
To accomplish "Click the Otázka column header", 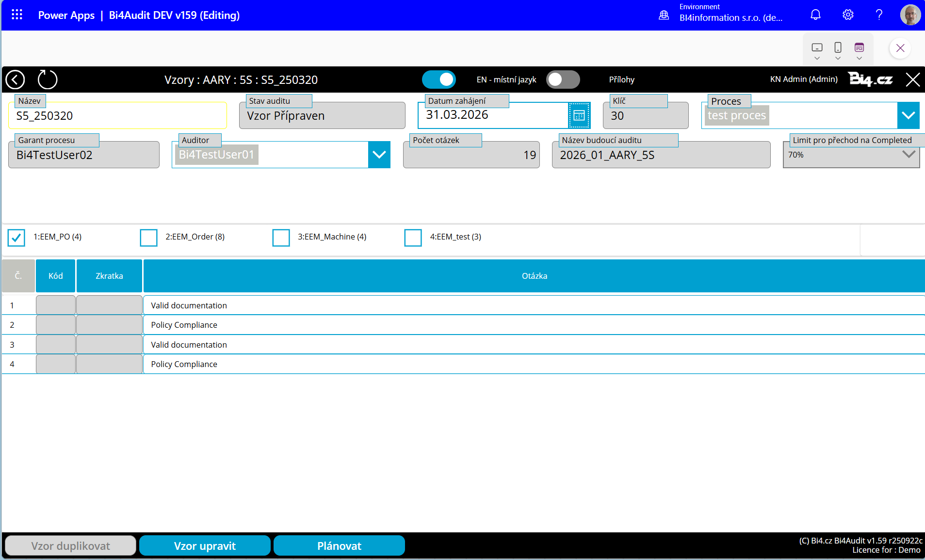I will [534, 276].
